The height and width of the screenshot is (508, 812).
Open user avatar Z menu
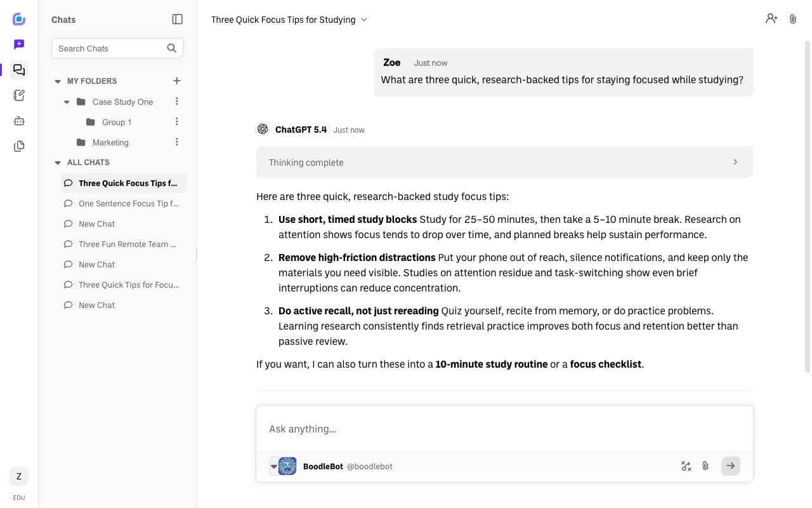click(19, 476)
